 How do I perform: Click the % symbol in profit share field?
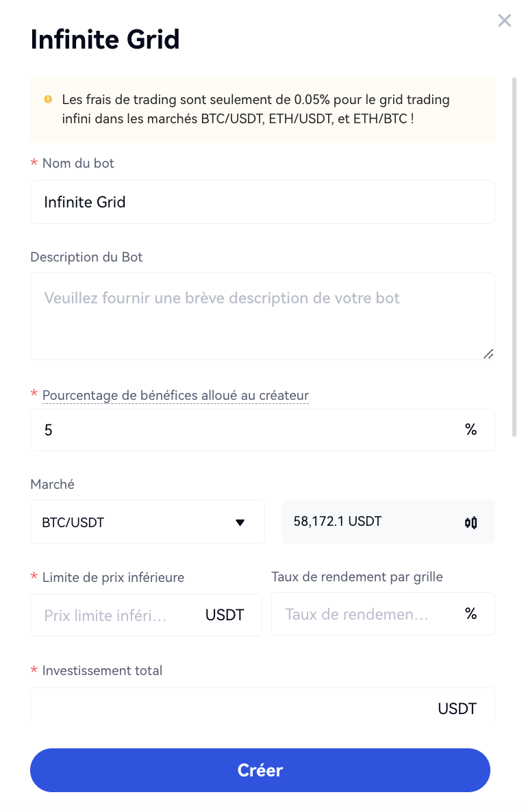(x=471, y=430)
